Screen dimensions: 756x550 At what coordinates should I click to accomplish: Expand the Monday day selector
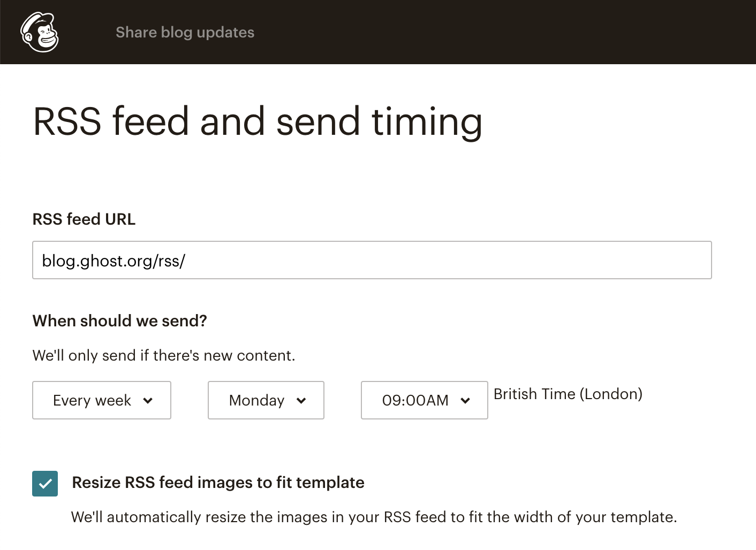(x=257, y=400)
